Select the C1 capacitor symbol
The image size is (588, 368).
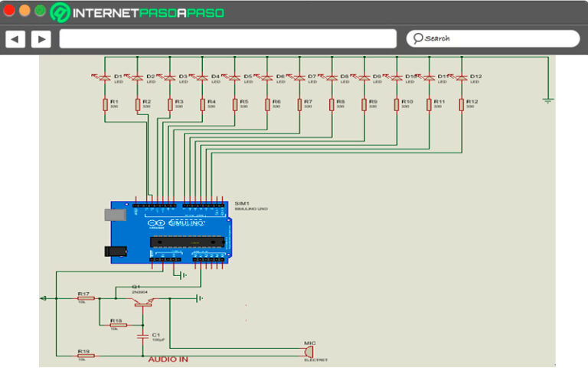click(142, 335)
